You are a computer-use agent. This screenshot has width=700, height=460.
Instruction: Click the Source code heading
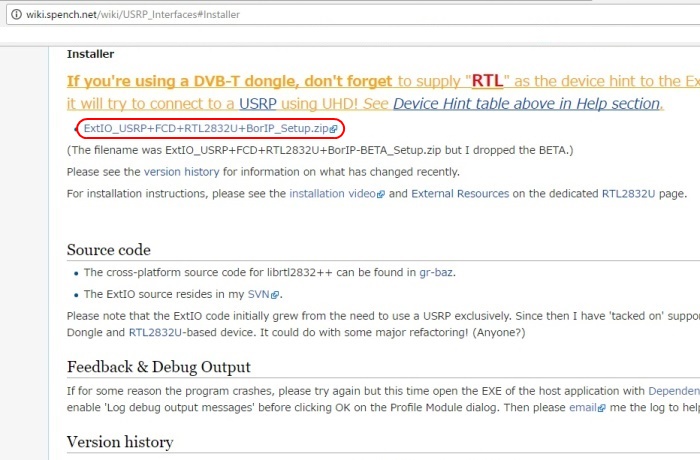[x=108, y=250]
